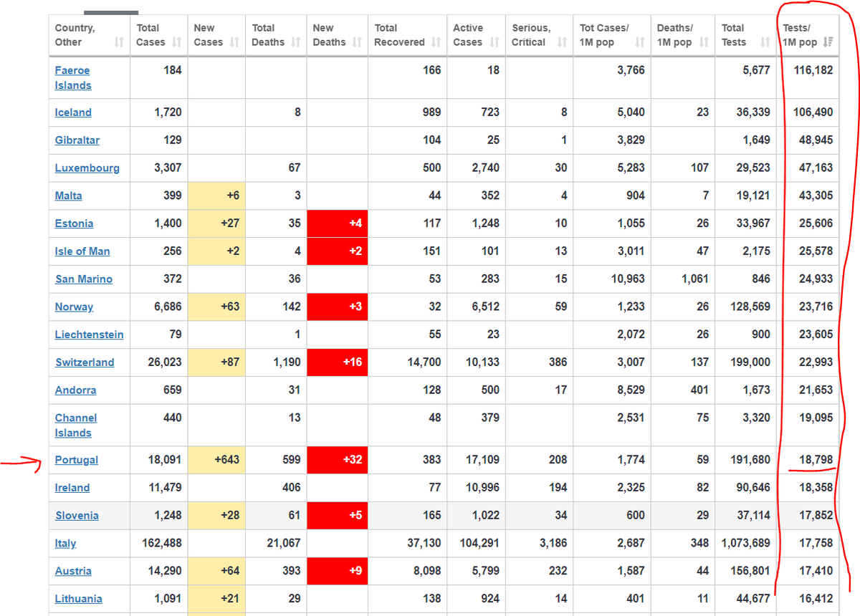Open the Switzerland country page

coord(84,362)
